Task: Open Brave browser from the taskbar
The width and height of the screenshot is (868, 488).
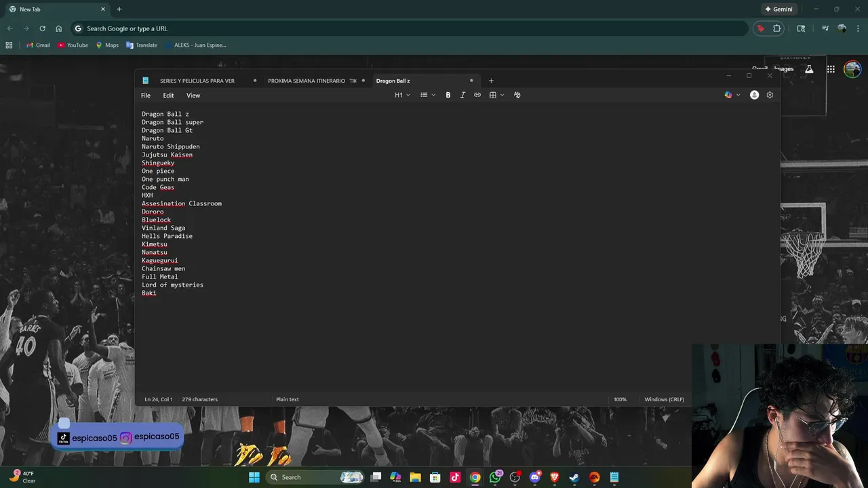Action: (555, 477)
